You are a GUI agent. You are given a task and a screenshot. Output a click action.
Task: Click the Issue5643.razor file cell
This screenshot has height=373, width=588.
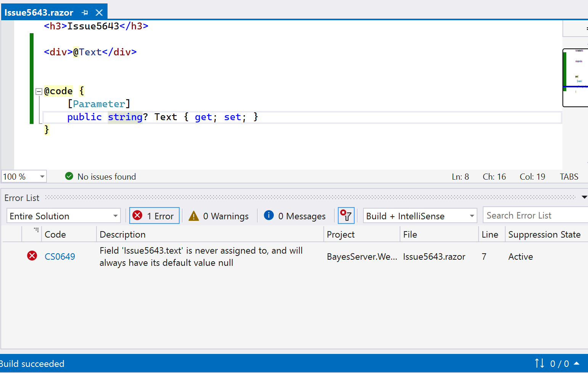434,257
